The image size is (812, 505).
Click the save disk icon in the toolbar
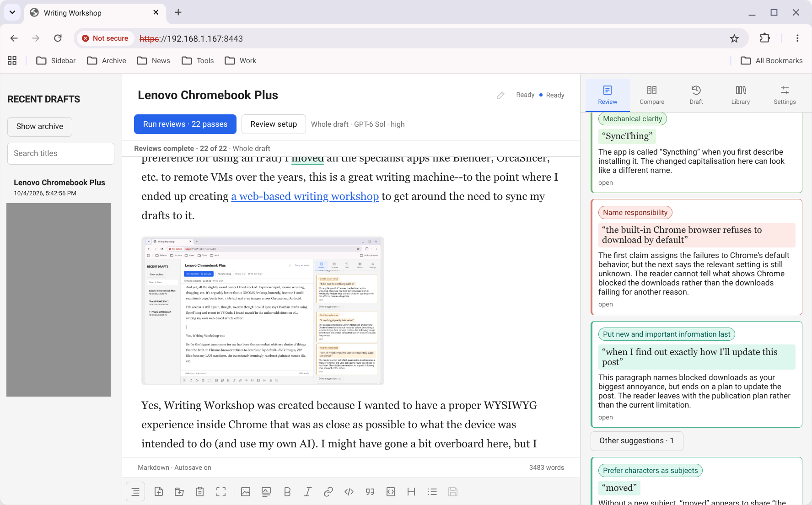[453, 492]
